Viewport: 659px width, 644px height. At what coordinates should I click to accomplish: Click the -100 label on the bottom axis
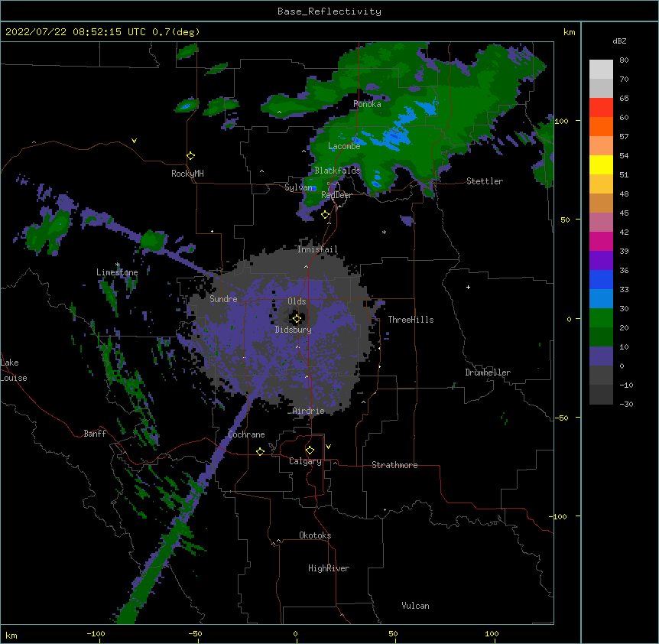[96, 633]
